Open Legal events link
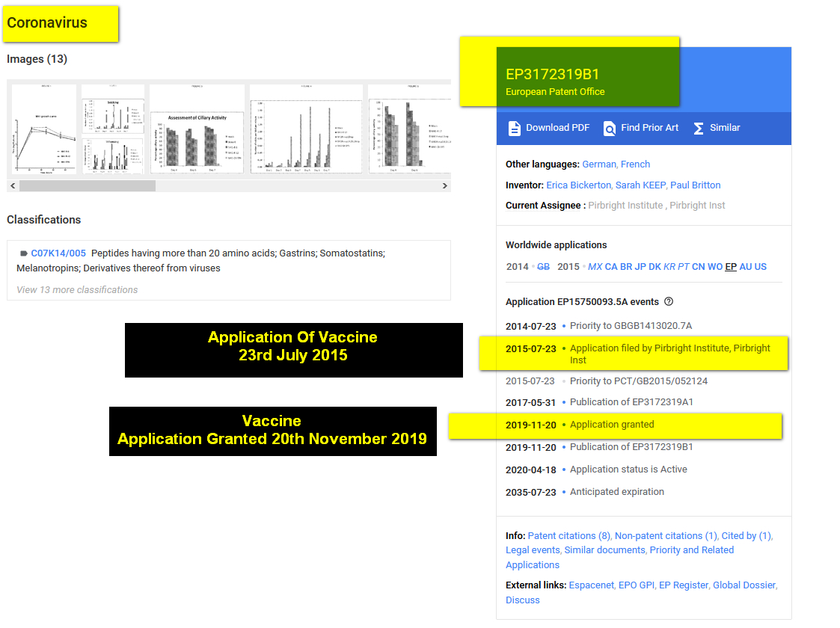Image resolution: width=840 pixels, height=628 pixels. [x=533, y=550]
